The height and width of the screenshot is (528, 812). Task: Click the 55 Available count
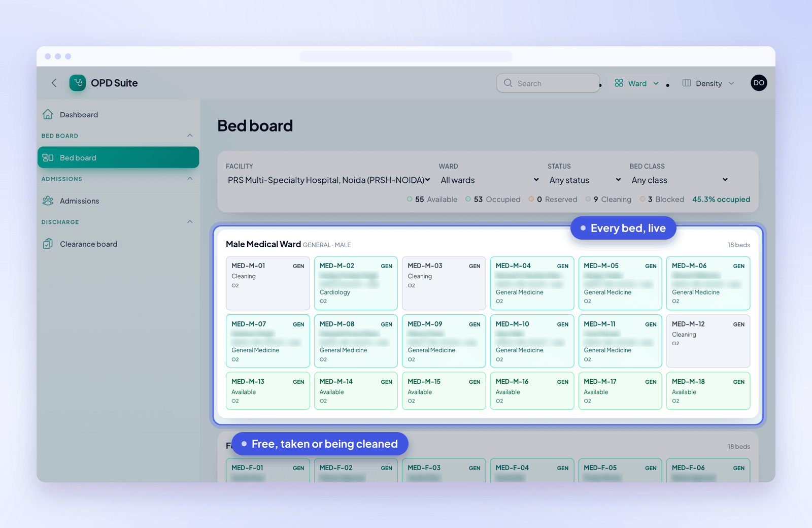432,200
